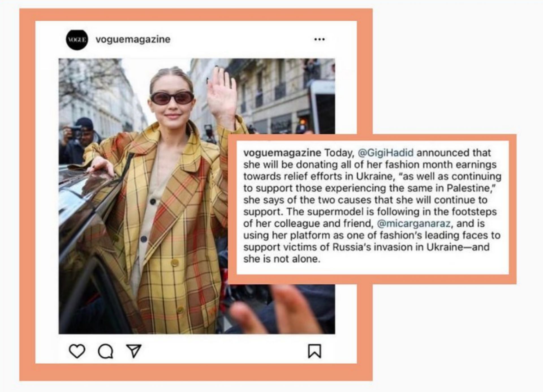This screenshot has width=543, height=392.
Task: Open voguemagazine profile from header username
Action: (x=133, y=39)
